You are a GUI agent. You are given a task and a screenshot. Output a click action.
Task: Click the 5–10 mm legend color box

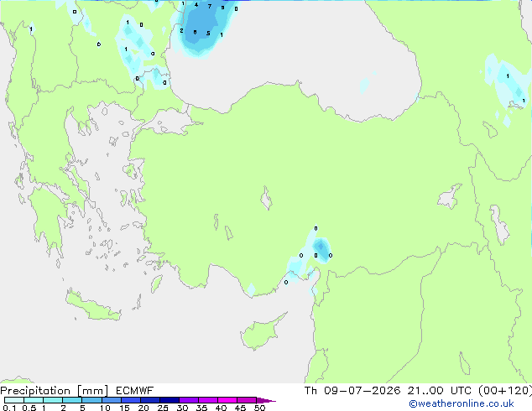click(x=91, y=400)
